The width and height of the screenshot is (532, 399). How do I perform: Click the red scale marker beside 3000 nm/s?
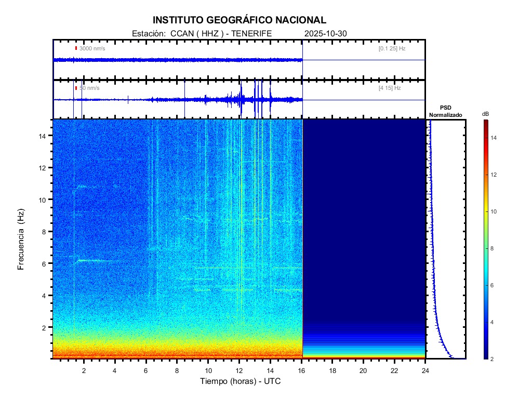point(76,48)
